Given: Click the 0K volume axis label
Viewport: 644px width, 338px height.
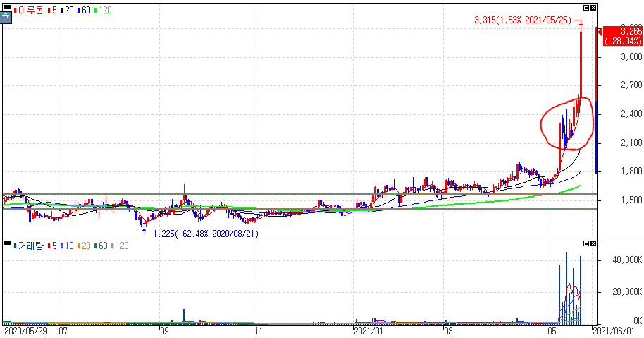Looking at the screenshot, I should [x=638, y=320].
